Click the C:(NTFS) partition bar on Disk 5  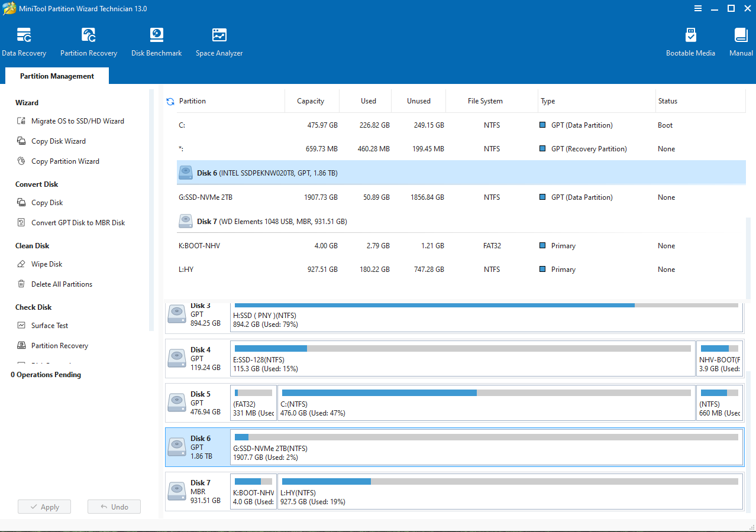click(485, 403)
